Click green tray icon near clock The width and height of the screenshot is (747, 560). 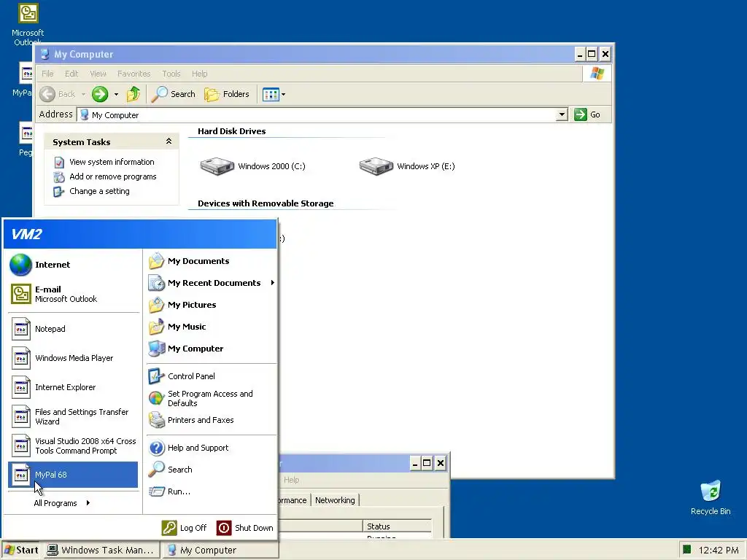coord(686,550)
